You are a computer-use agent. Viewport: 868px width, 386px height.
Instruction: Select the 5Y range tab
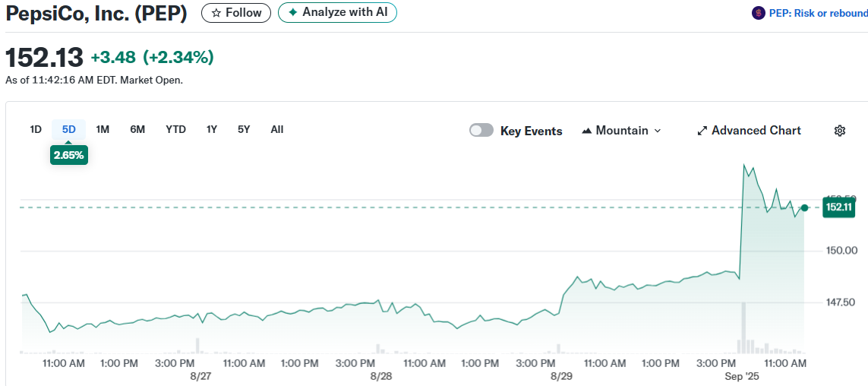(x=244, y=130)
